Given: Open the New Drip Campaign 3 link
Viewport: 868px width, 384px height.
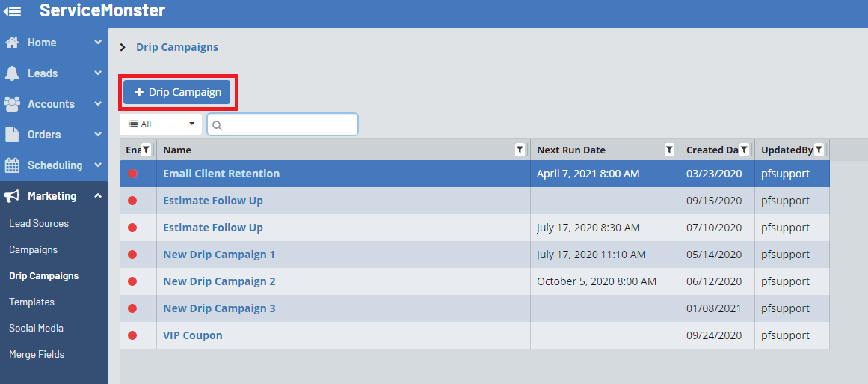Looking at the screenshot, I should pyautogui.click(x=219, y=308).
